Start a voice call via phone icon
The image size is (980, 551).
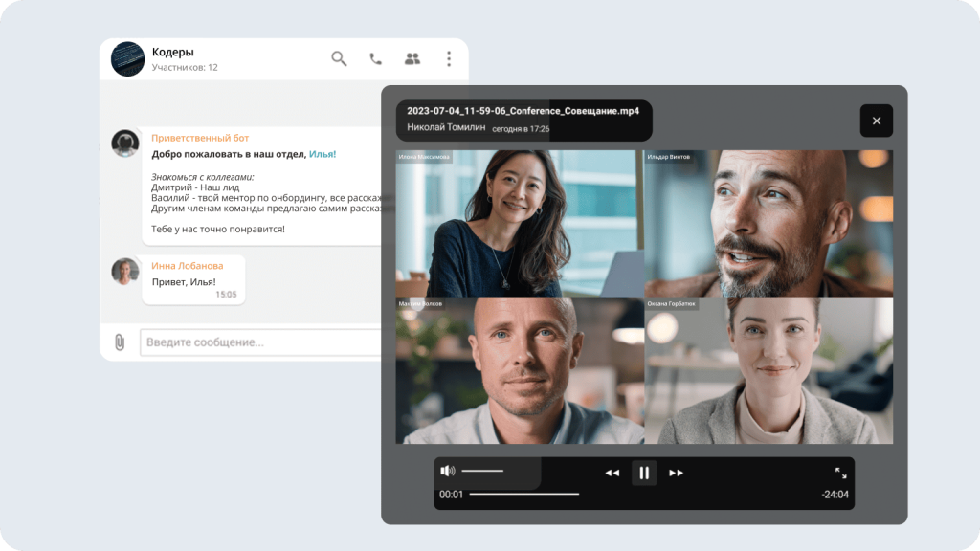(375, 58)
